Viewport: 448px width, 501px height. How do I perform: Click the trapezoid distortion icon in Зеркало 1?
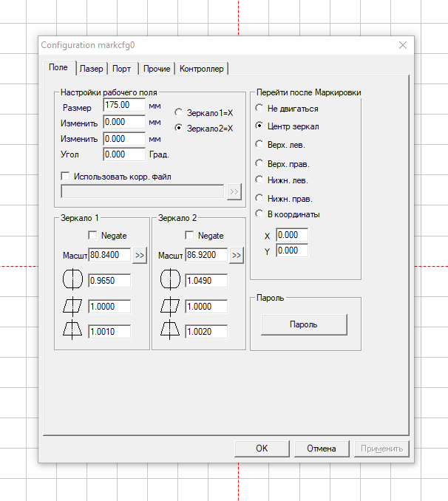[72, 330]
